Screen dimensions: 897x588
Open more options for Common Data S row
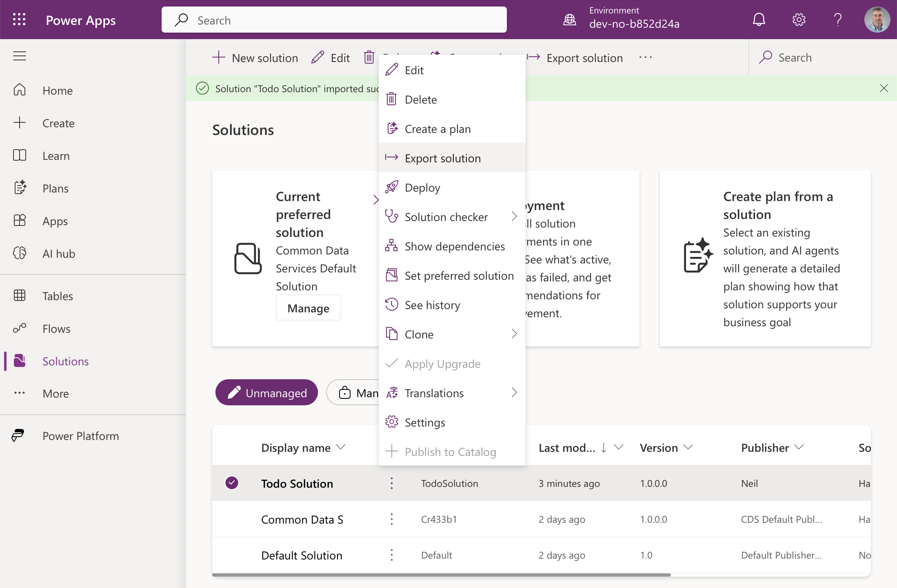coord(392,519)
